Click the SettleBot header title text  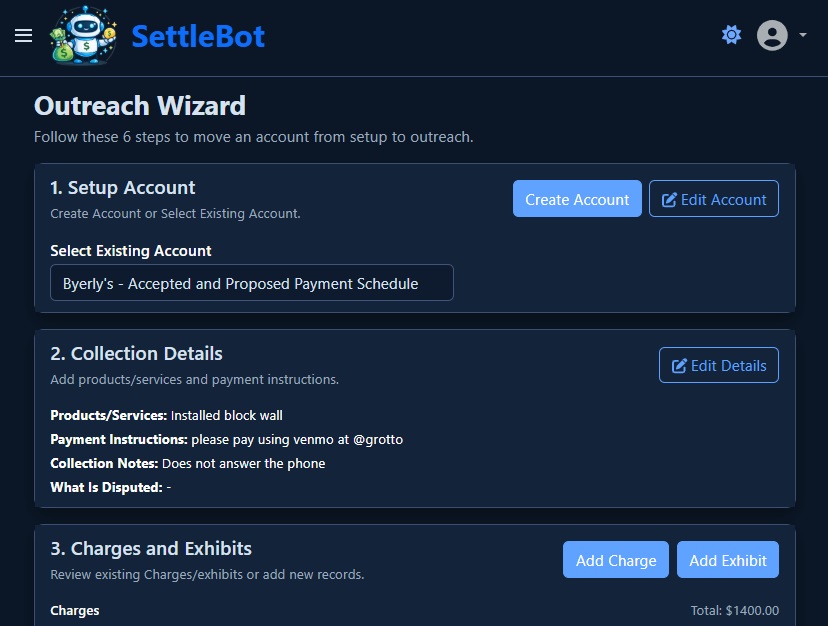click(198, 36)
